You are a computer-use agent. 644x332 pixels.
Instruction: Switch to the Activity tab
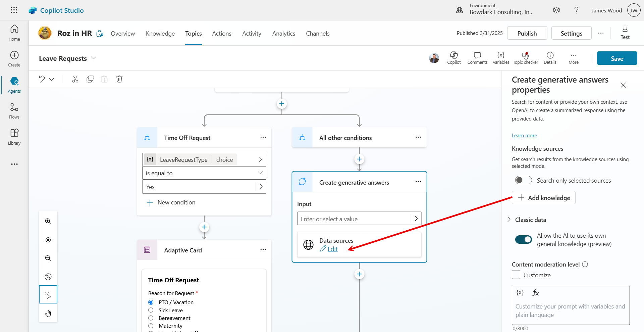(252, 33)
